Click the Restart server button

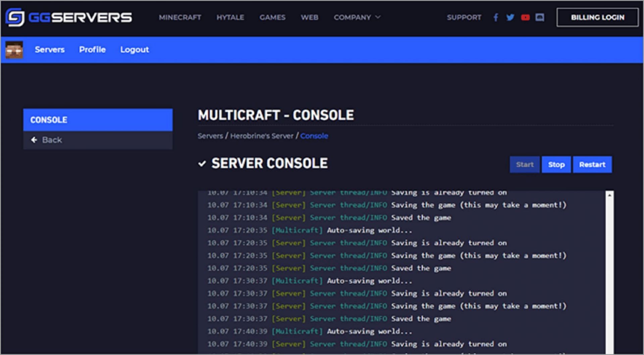(592, 165)
